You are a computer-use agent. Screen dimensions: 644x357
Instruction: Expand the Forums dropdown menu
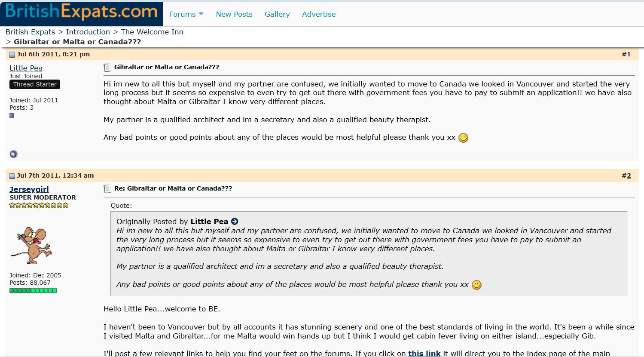pyautogui.click(x=186, y=14)
